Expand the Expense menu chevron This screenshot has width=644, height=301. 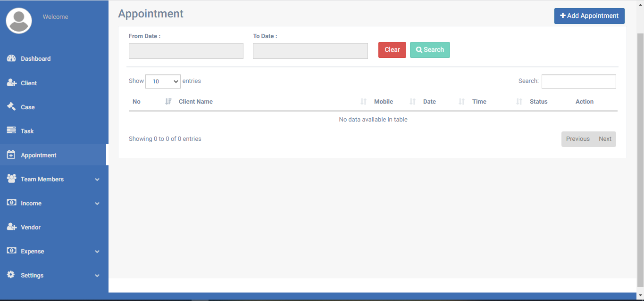97,252
